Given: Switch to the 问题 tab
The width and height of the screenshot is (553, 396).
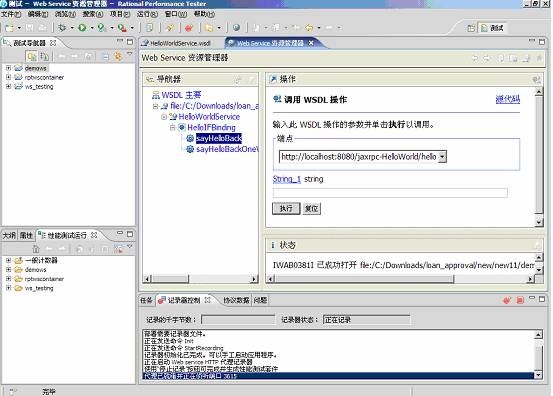Looking at the screenshot, I should tap(260, 300).
